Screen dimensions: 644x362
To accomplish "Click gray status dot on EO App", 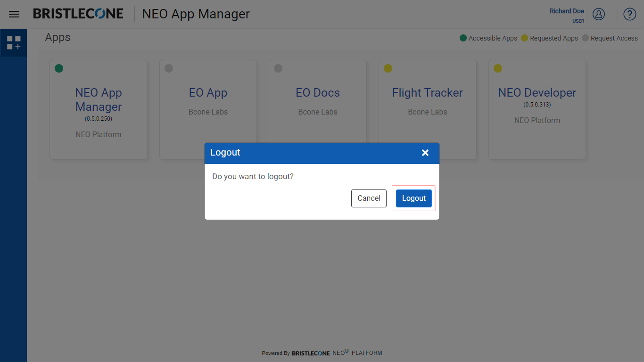I will [x=169, y=68].
